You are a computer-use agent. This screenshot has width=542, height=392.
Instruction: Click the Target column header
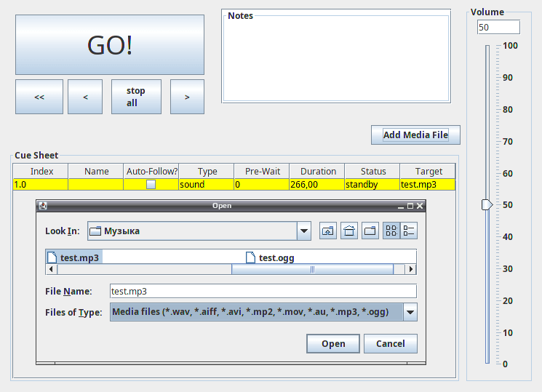click(x=428, y=171)
